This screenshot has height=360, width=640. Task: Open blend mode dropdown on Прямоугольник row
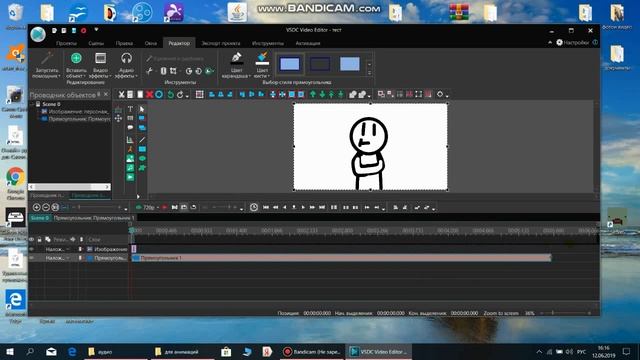pyautogui.click(x=68, y=258)
